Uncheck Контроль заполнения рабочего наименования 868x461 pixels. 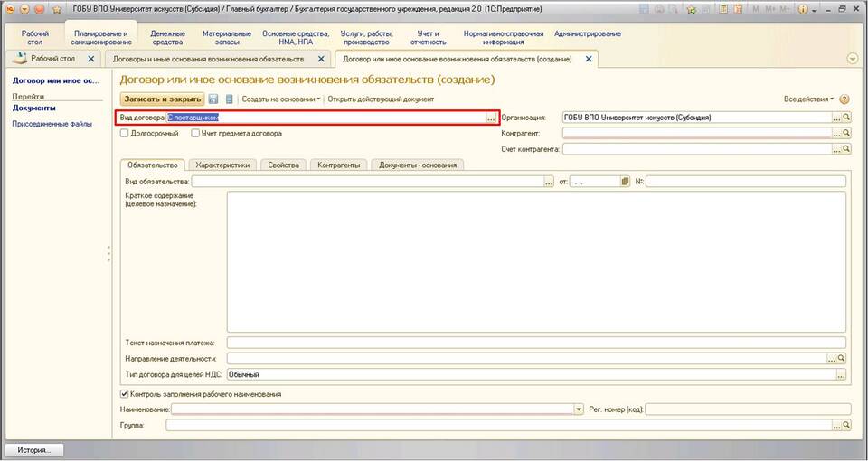click(124, 395)
